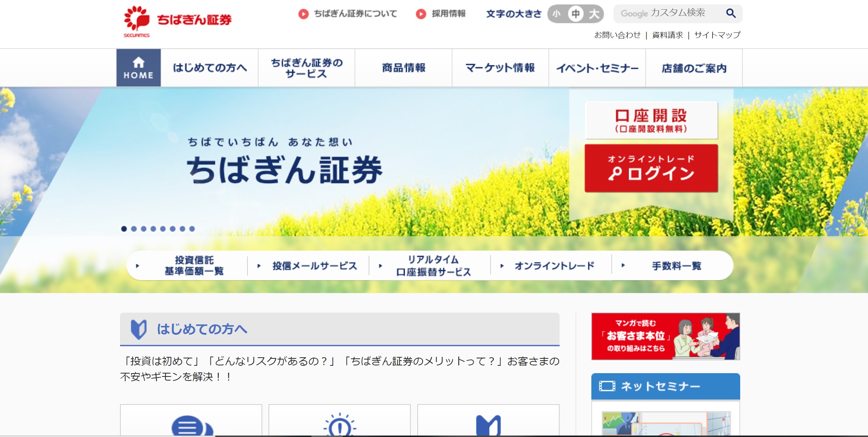Open 採用情報 link

[x=449, y=14]
